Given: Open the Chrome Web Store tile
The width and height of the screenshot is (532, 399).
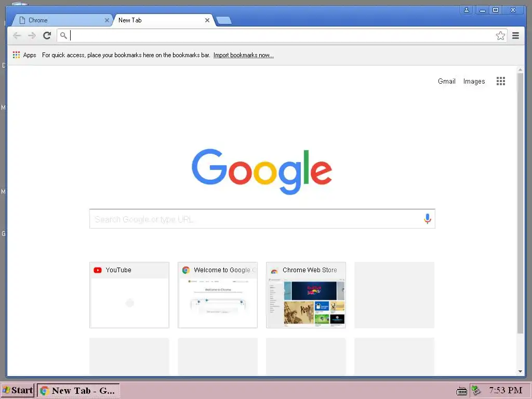Looking at the screenshot, I should [305, 295].
